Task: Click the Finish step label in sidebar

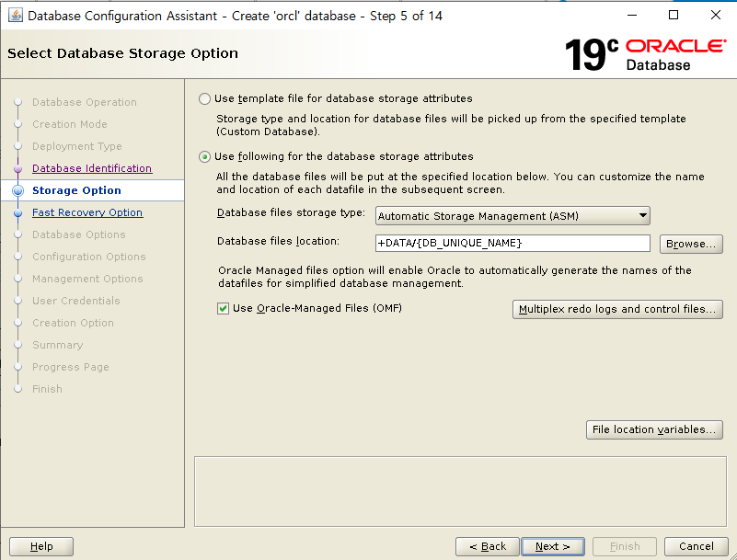Action: point(47,389)
